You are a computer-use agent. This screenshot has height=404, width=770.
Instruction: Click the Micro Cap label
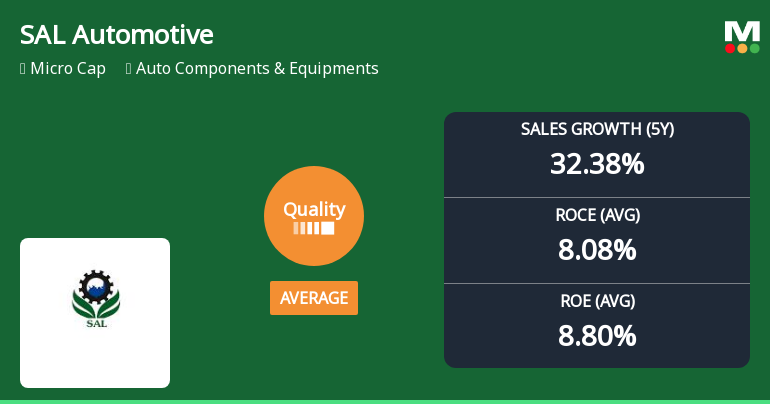click(68, 68)
